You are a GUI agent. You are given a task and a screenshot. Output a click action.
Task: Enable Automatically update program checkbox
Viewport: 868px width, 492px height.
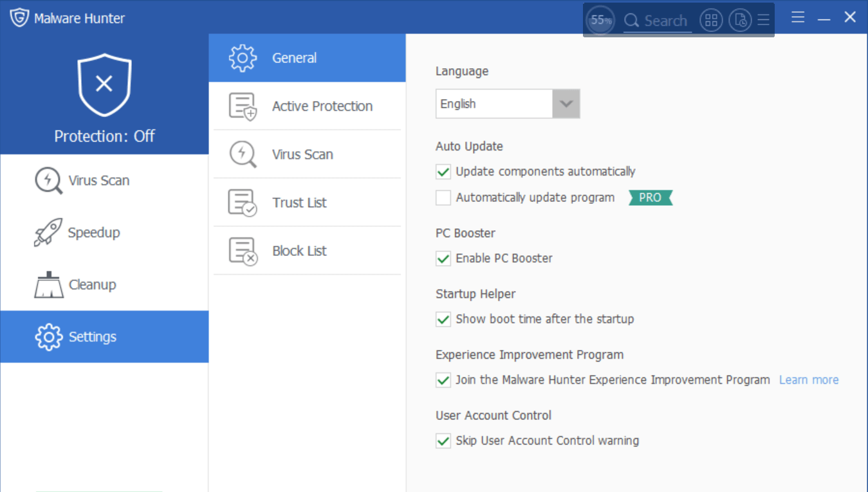point(443,198)
